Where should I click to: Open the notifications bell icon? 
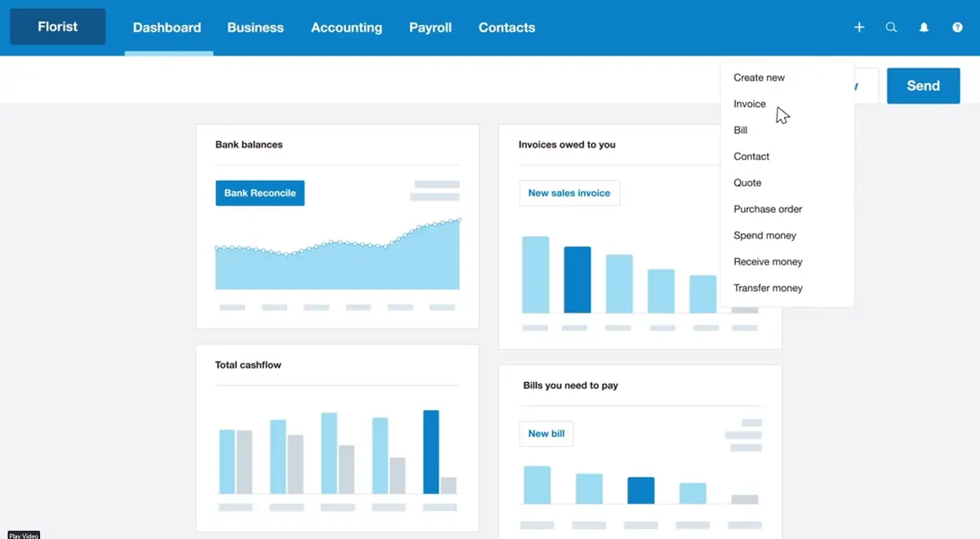point(924,27)
